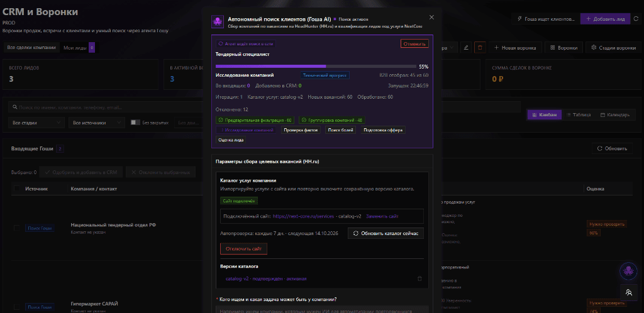This screenshot has height=313, width=644.
Task: Click the floating user search icon button
Action: click(628, 292)
